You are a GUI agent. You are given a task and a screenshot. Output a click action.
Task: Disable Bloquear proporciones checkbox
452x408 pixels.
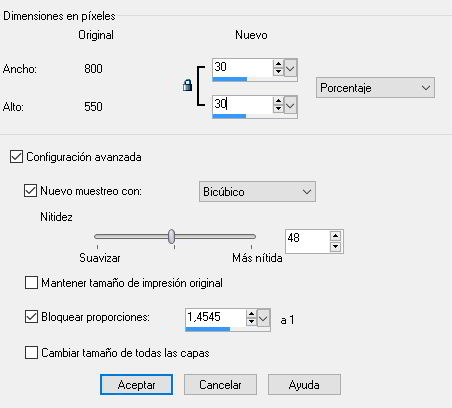[31, 317]
